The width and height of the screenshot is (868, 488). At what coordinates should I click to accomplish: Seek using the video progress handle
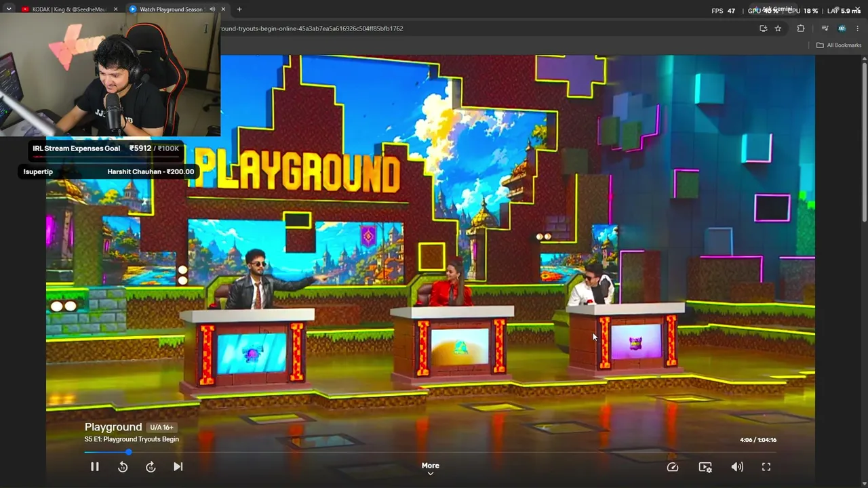pyautogui.click(x=128, y=452)
